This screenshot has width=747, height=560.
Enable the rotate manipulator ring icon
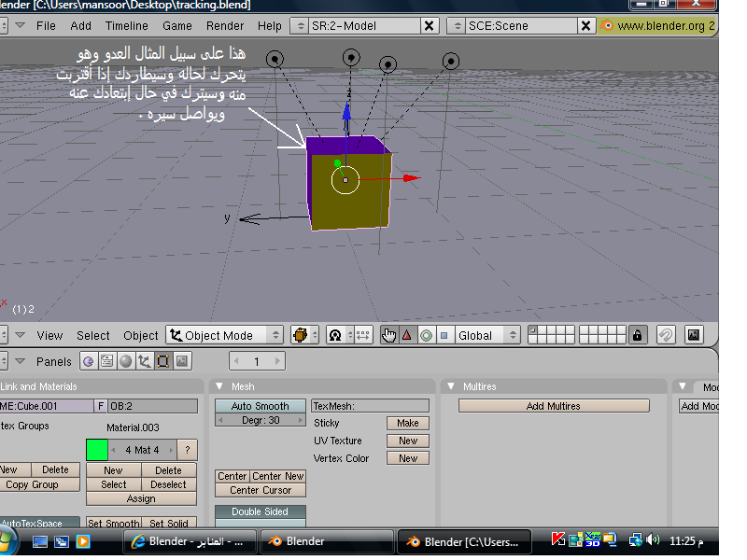pyautogui.click(x=426, y=335)
